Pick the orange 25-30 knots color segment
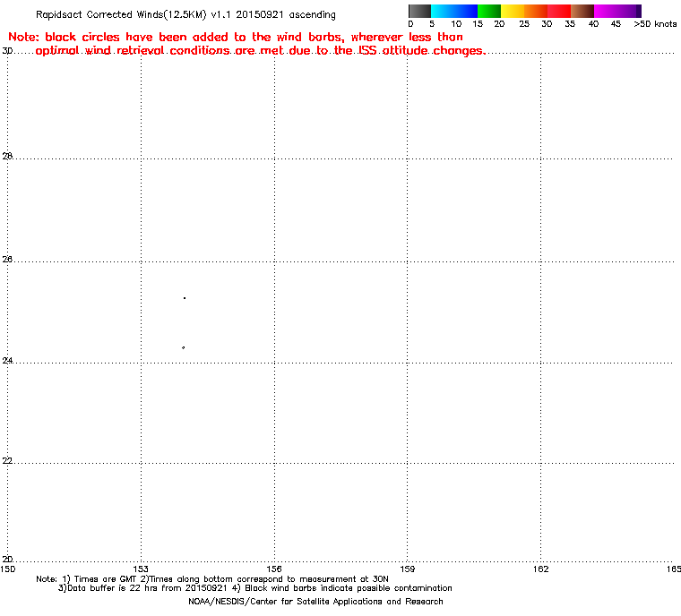The image size is (681, 616). tap(536, 11)
